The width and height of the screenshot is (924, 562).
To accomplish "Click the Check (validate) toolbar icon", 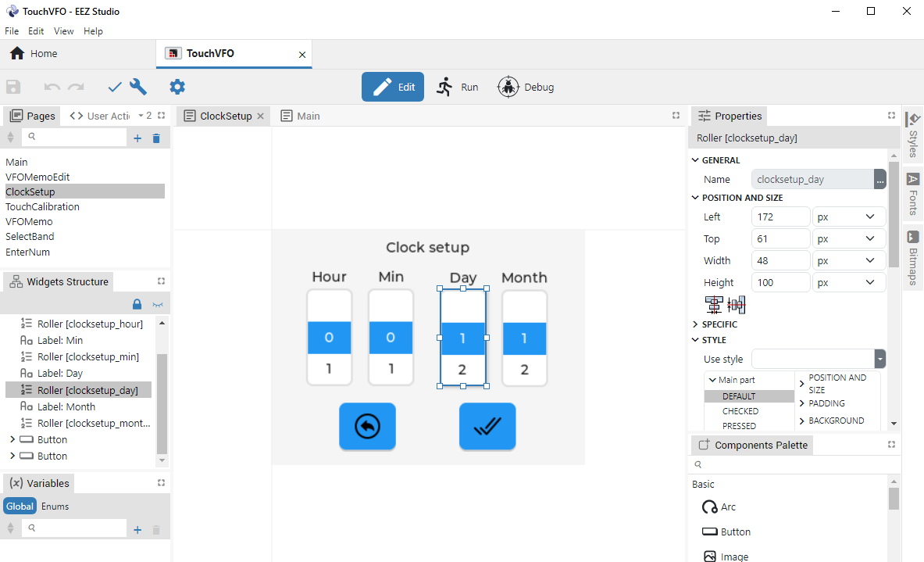I will (115, 87).
